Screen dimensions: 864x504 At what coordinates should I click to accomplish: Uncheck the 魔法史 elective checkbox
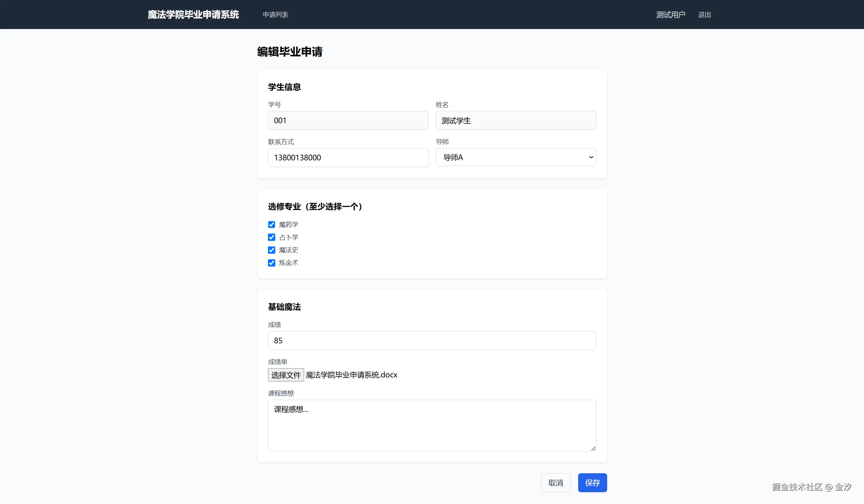pos(272,250)
